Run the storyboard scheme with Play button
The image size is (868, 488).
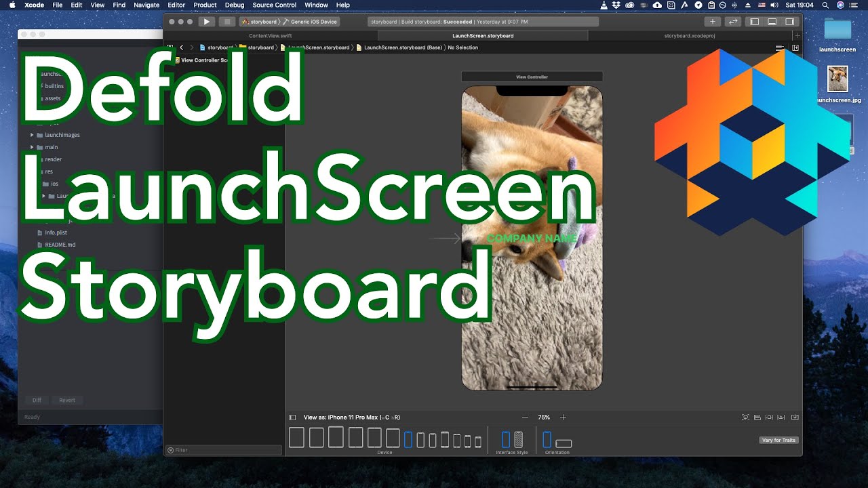pyautogui.click(x=207, y=22)
